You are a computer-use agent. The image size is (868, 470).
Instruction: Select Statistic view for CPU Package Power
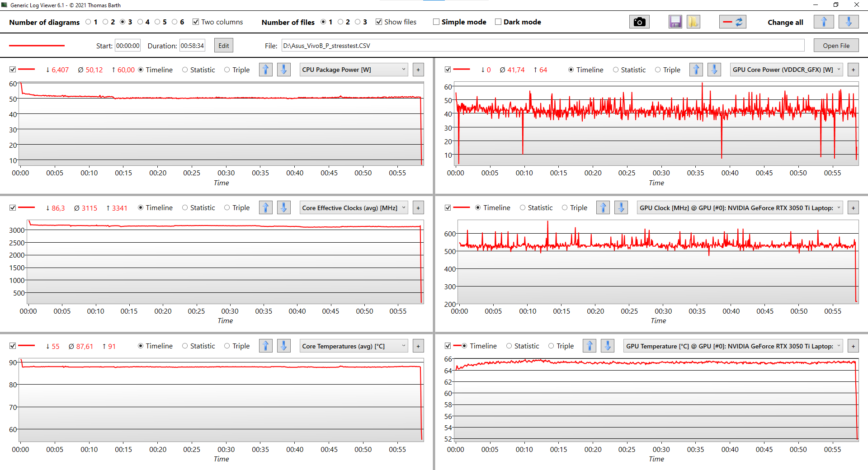(185, 70)
